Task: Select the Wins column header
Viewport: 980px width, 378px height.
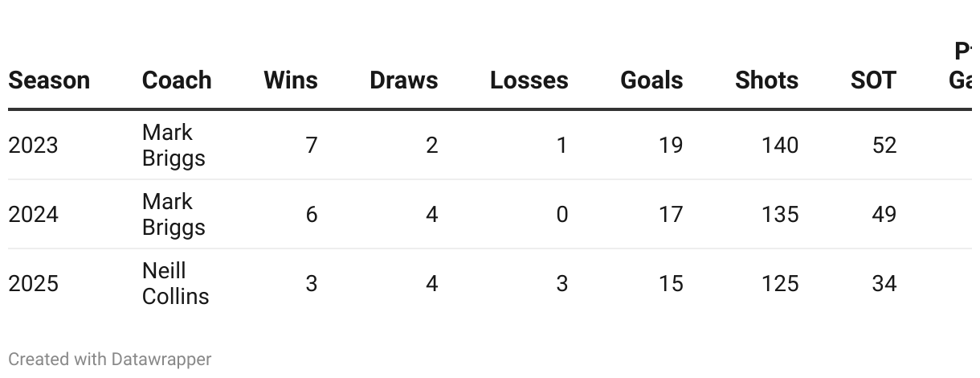Action: tap(291, 80)
